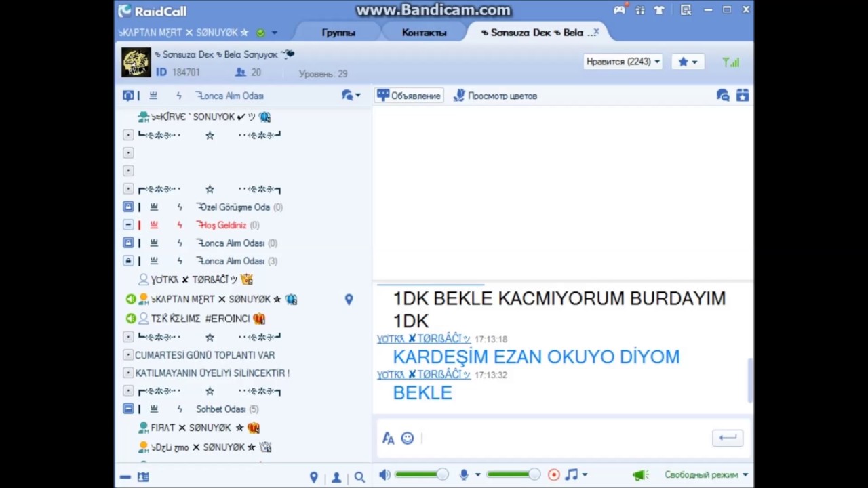
Task: Click the members count icon showing 20
Action: pyautogui.click(x=240, y=73)
